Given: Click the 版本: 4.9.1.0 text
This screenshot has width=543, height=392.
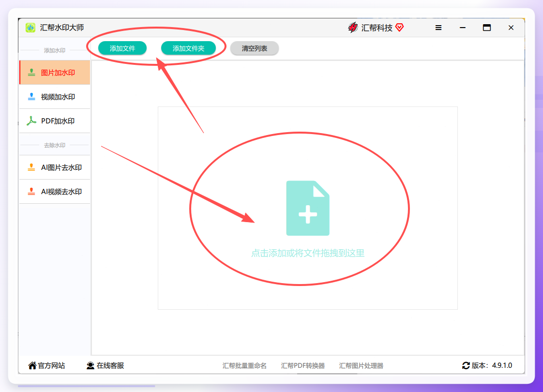Looking at the screenshot, I should pos(492,365).
